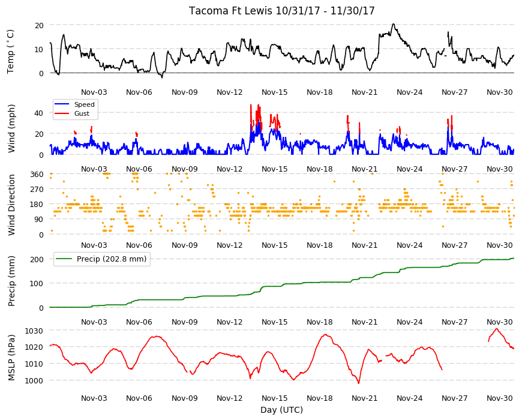Click Nov-09 tick under the wind chart
Screen dimensions: 522x420
[x=184, y=169]
